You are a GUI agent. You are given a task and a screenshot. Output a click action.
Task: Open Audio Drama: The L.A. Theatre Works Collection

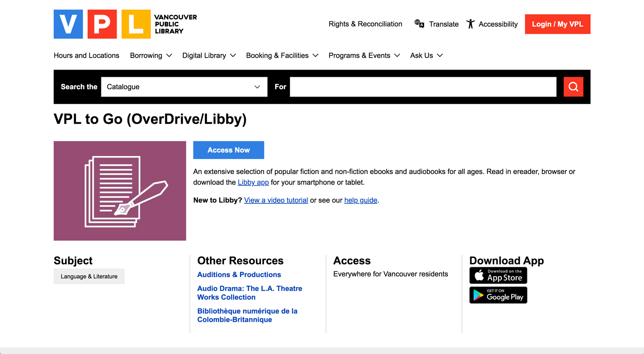click(x=250, y=293)
